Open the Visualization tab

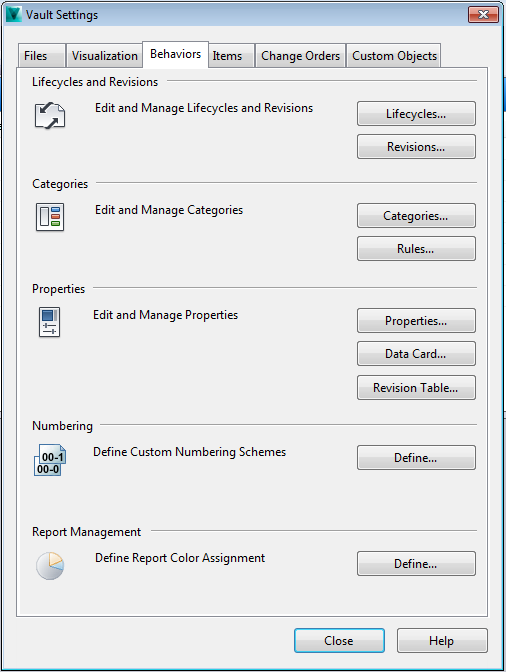(105, 56)
